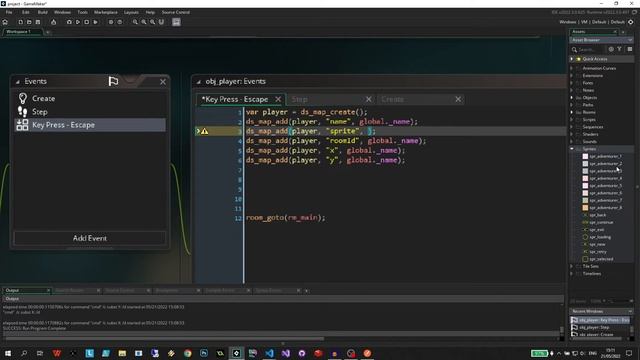Click the Docking toggle toolbar icon

[x=161, y=22]
